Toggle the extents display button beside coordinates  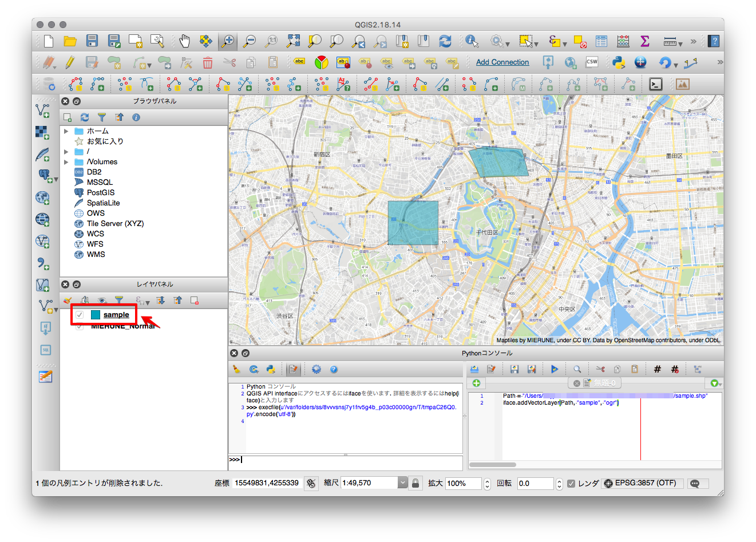click(311, 483)
